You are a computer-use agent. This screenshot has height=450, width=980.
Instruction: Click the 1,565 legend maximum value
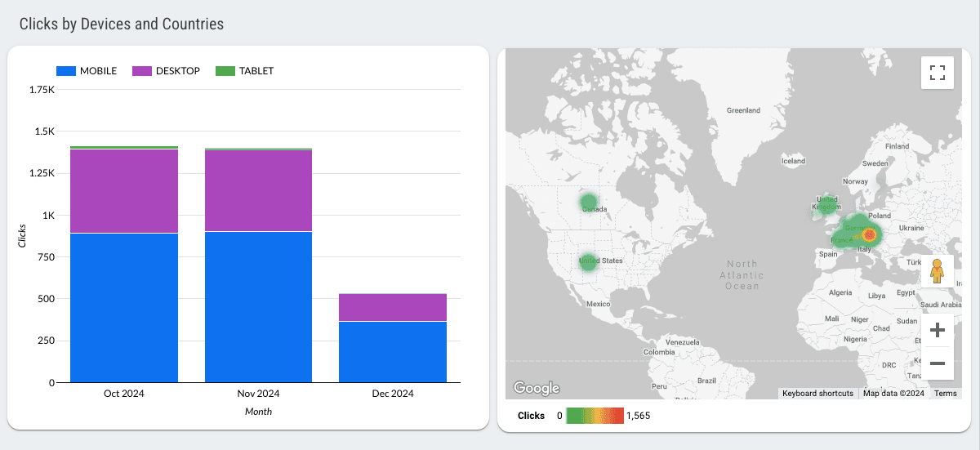click(639, 416)
